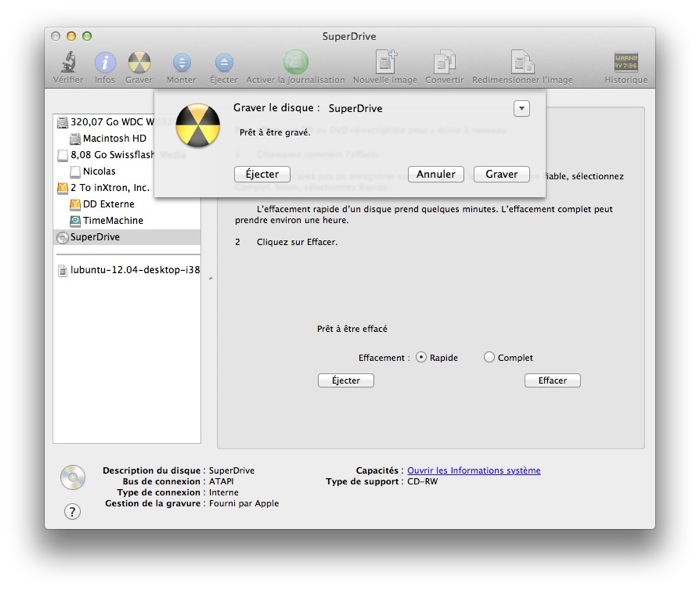Select the Nicolas volume row

(127, 172)
